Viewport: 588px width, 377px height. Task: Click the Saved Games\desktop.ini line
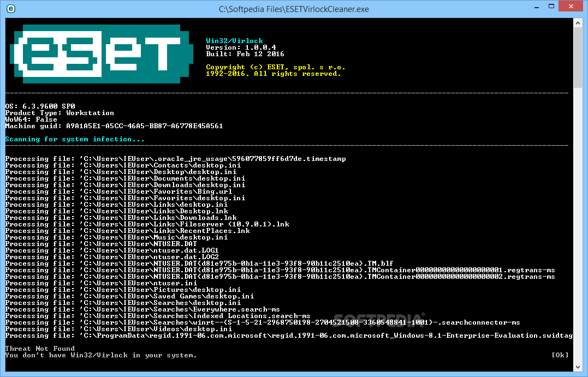pyautogui.click(x=130, y=296)
